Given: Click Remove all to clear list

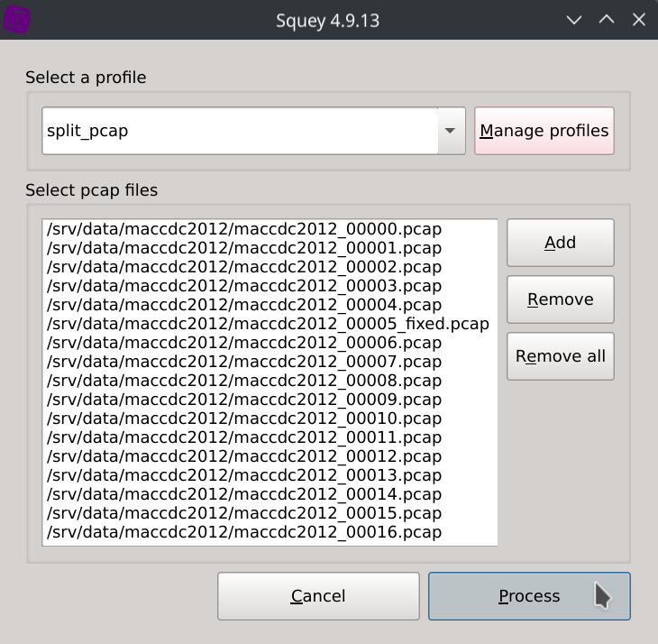Looking at the screenshot, I should 560,356.
